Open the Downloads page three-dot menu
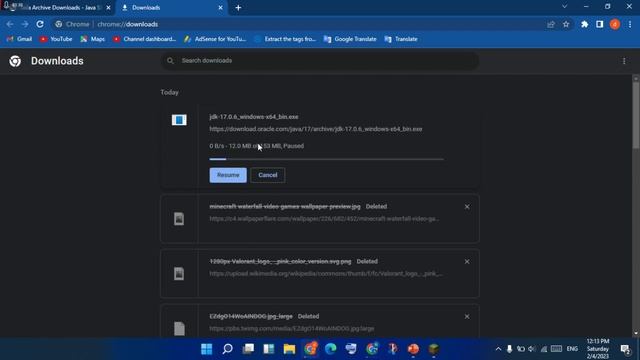Screen dimensions: 640x360 click(624, 61)
